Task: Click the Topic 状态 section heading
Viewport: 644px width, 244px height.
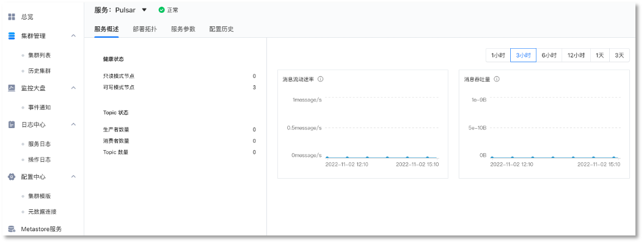Action: [116, 112]
